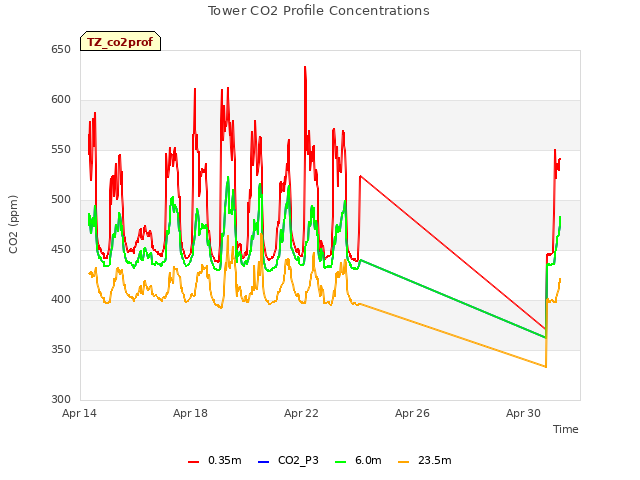Click the CO2 (ppm) y-axis label
The height and width of the screenshot is (480, 640).
click(13, 224)
